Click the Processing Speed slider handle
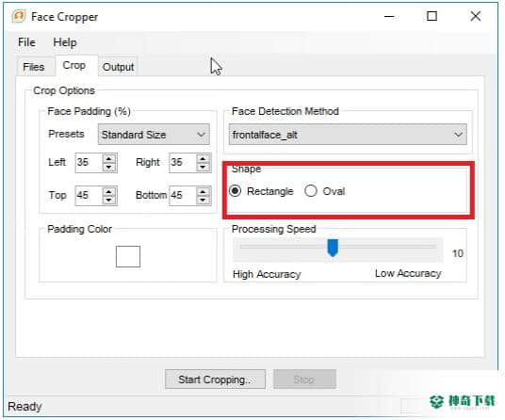 point(333,248)
